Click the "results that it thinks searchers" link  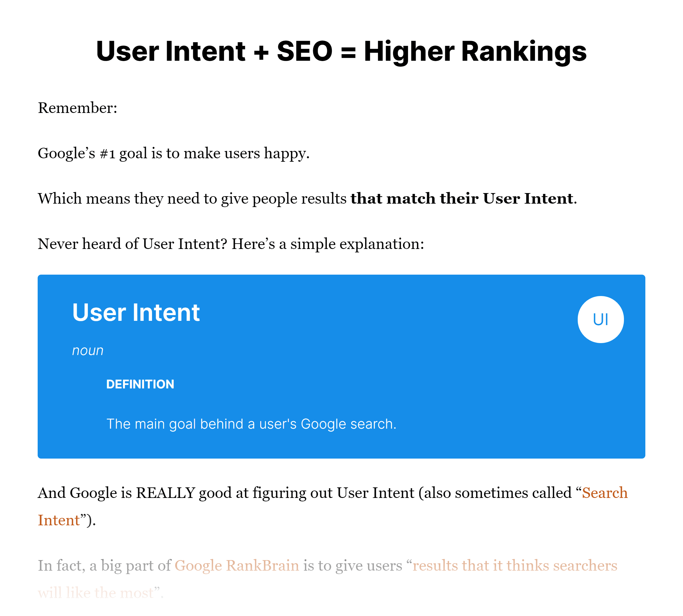515,566
